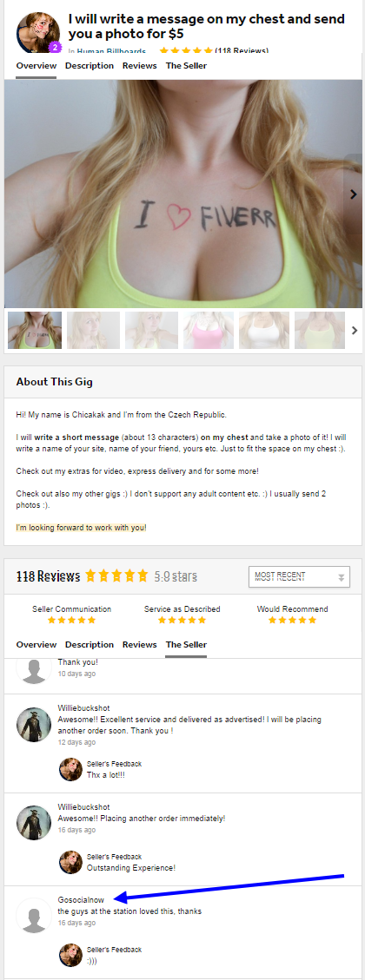Open the Human Billboards category link
The image size is (365, 980).
(111, 51)
